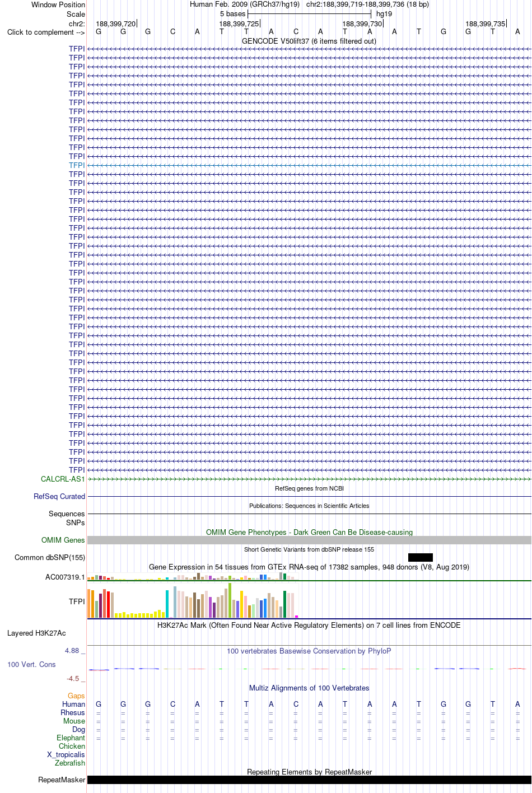Image resolution: width=532 pixels, height=793 pixels.
Task: Open the AC007319.1 GTEx bar chart
Action: pyautogui.click(x=193, y=576)
